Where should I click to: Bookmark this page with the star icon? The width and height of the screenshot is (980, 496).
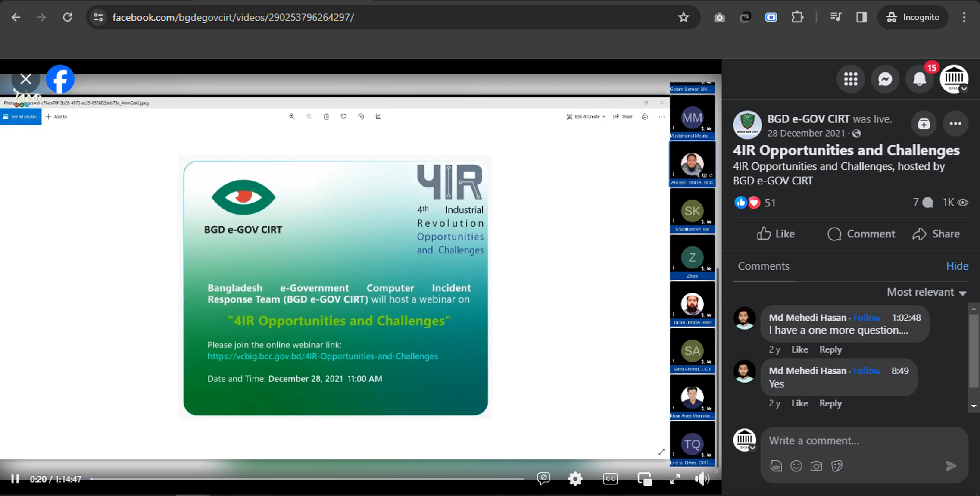[684, 17]
